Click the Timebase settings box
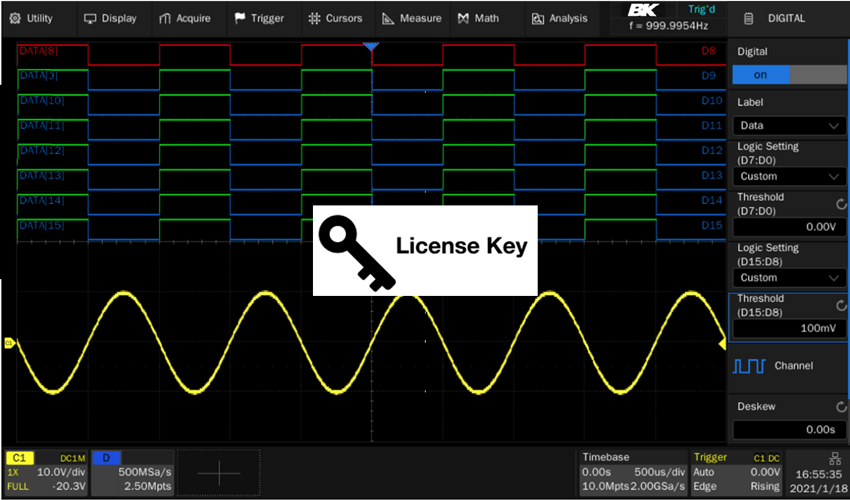 click(634, 471)
